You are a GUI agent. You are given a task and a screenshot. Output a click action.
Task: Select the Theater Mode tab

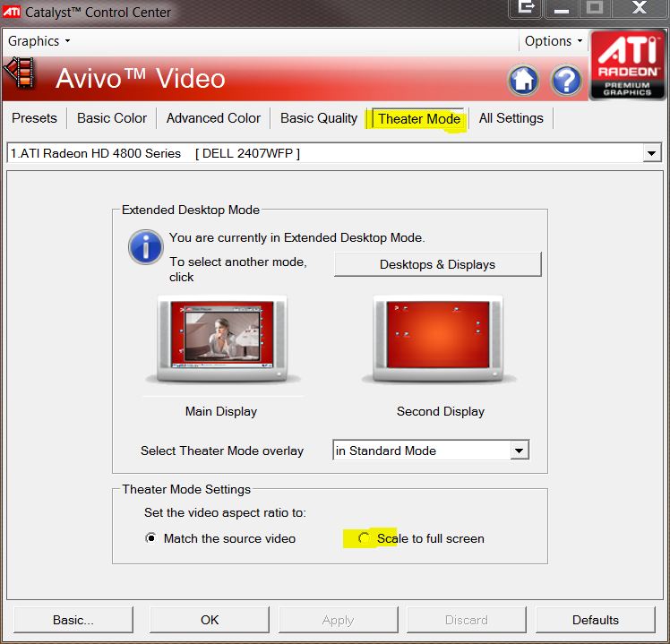(419, 118)
